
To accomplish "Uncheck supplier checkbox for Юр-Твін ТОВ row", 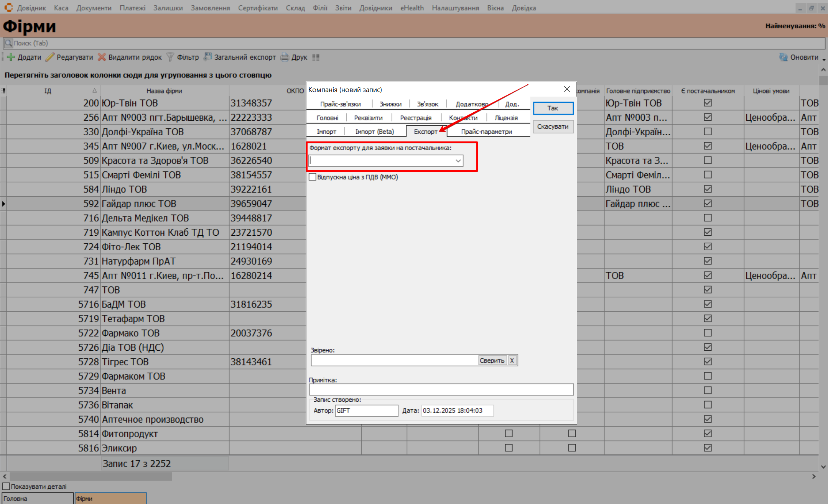I will pyautogui.click(x=708, y=103).
